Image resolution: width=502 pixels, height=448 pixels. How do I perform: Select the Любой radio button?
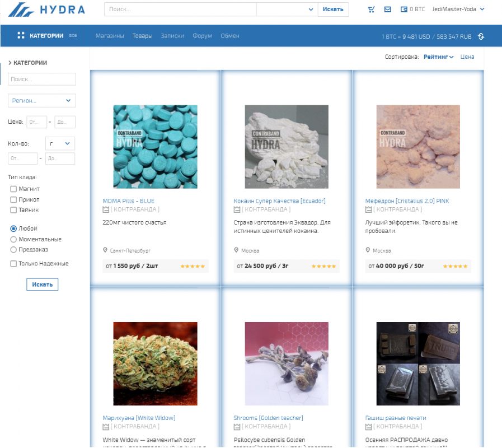click(13, 229)
